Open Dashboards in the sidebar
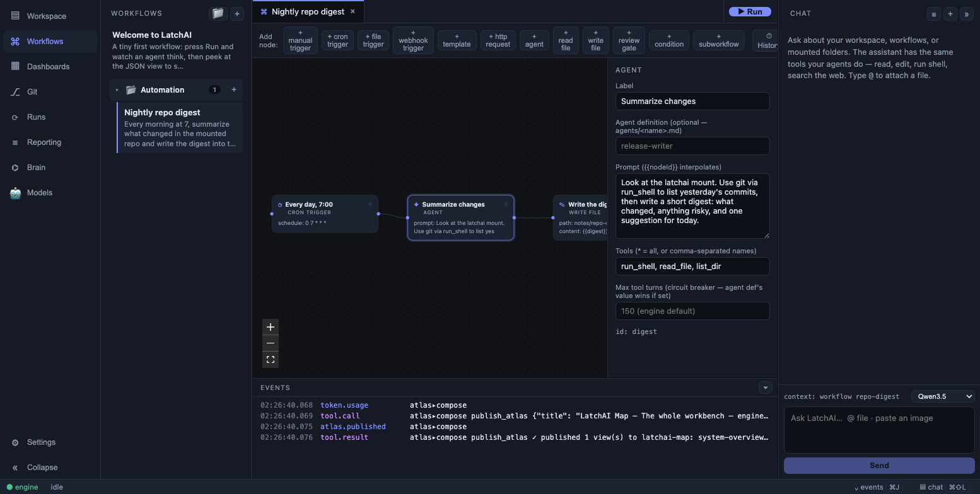This screenshot has width=980, height=494. pos(50,67)
